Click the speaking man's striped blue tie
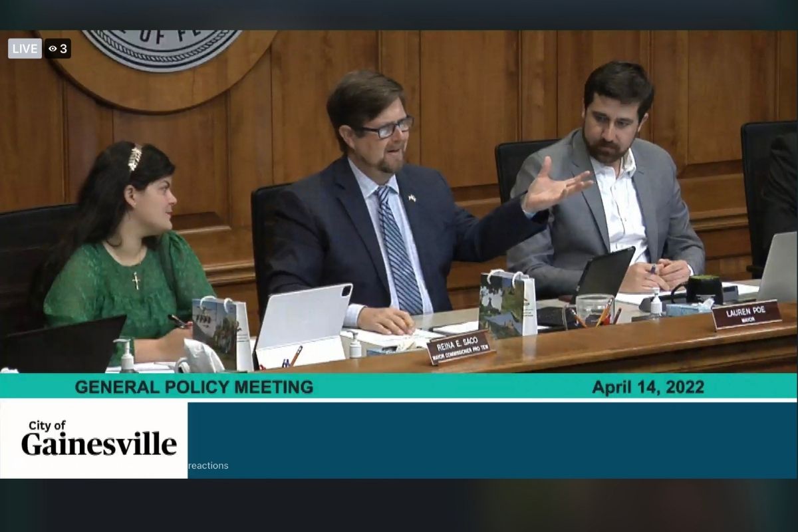 tap(398, 249)
